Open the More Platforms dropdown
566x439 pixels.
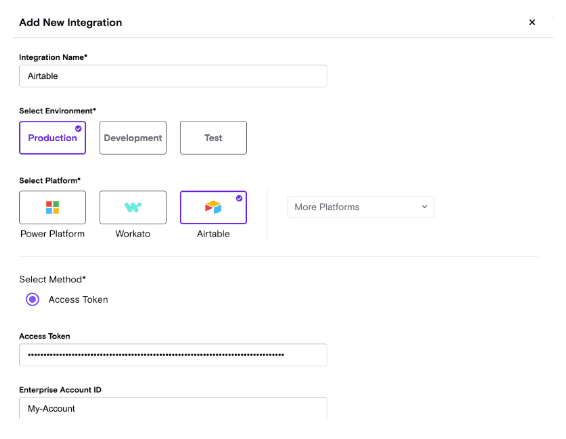pos(361,207)
